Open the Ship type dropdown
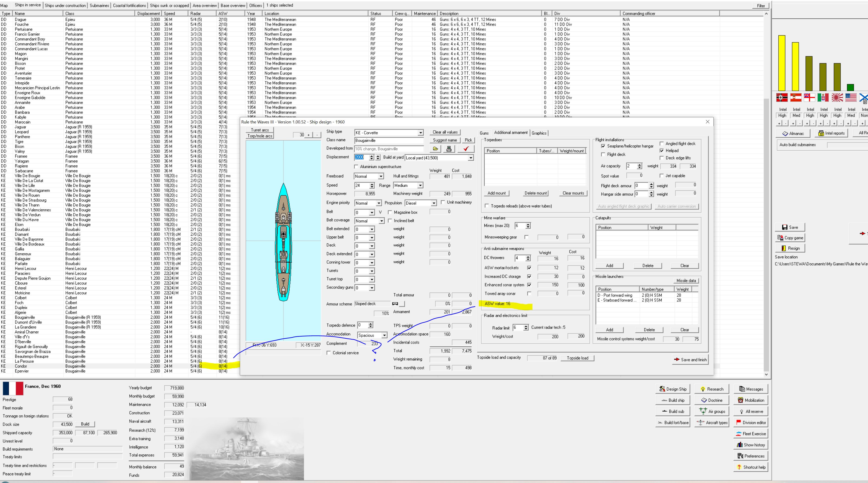The width and height of the screenshot is (868, 483). (420, 133)
